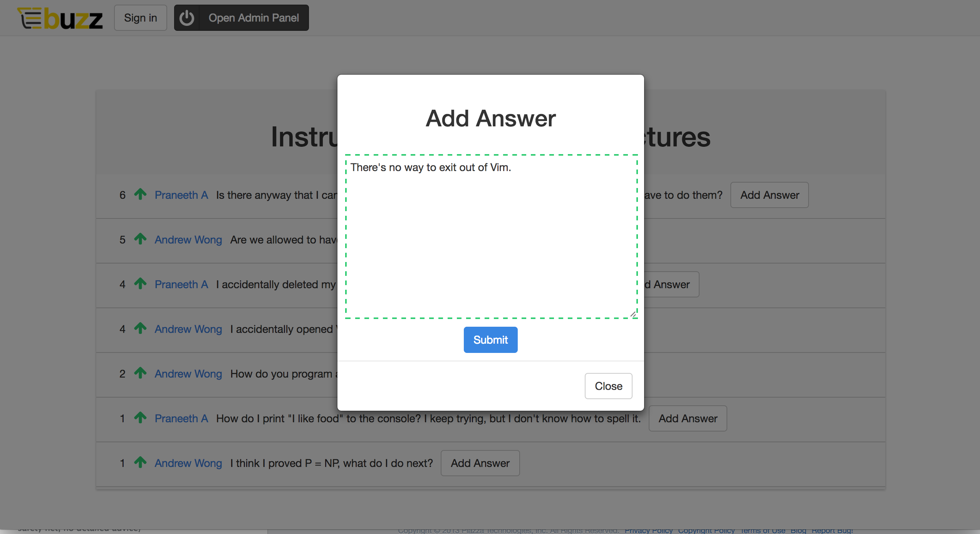
Task: Add Answer to the top 6-vote question
Action: click(769, 195)
